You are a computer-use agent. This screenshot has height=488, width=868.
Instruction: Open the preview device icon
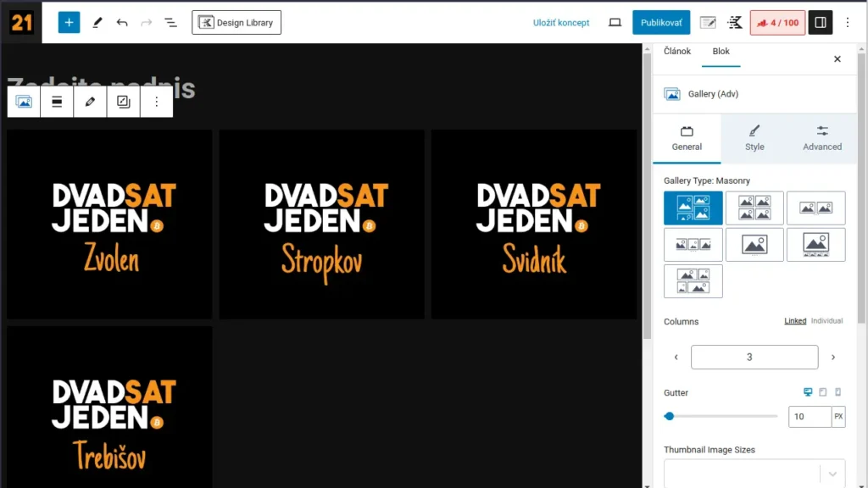(x=615, y=23)
